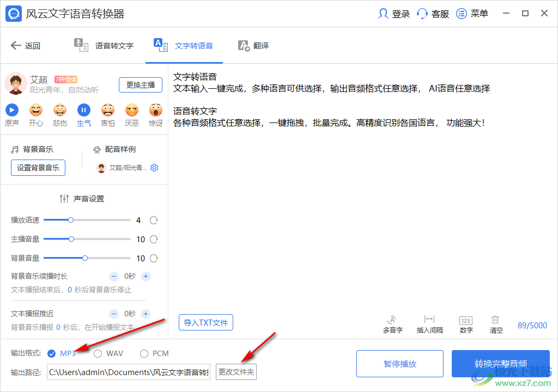Image resolution: width=558 pixels, height=392 pixels.
Task: Clear text with the 清空 trash icon
Action: tap(496, 324)
